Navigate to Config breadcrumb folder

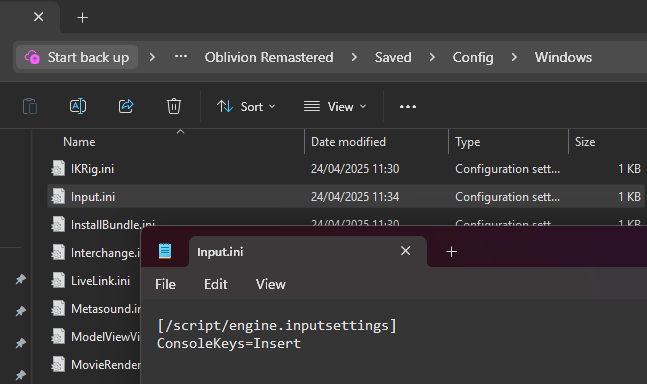pos(473,57)
